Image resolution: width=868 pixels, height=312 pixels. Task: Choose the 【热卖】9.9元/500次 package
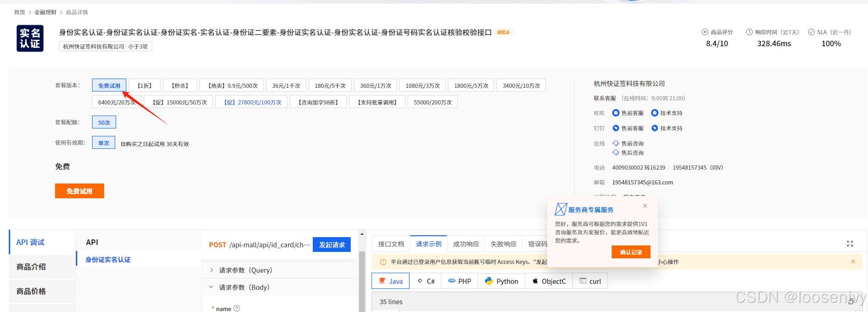pyautogui.click(x=232, y=86)
